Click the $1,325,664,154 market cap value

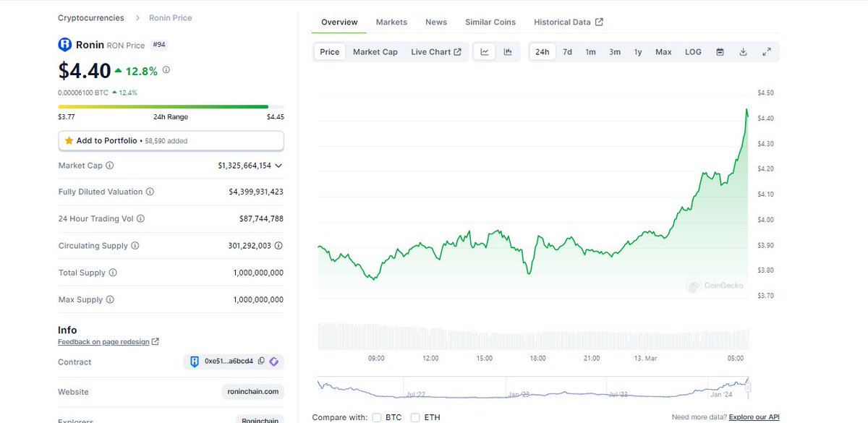[244, 166]
